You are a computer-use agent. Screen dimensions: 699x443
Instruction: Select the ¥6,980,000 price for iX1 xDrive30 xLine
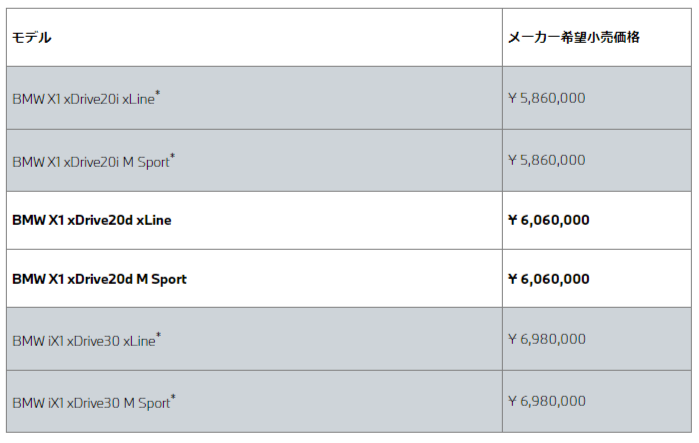pyautogui.click(x=546, y=340)
